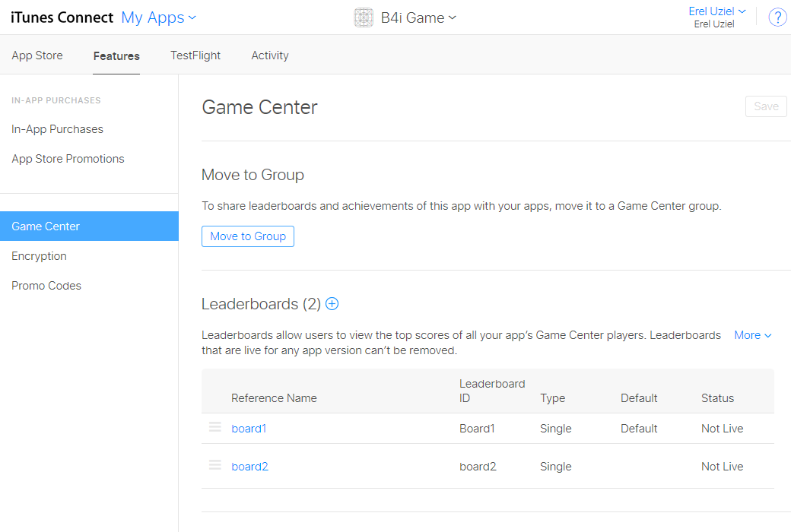Click the Status column header
The image size is (791, 532).
(x=717, y=398)
